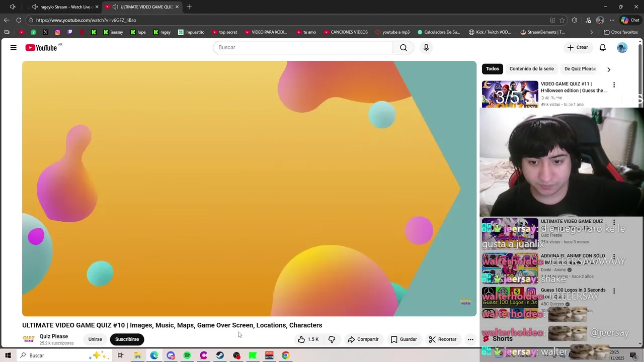This screenshot has width=644, height=362.
Task: Expand favorites bar overflow chevron
Action: pyautogui.click(x=592, y=32)
